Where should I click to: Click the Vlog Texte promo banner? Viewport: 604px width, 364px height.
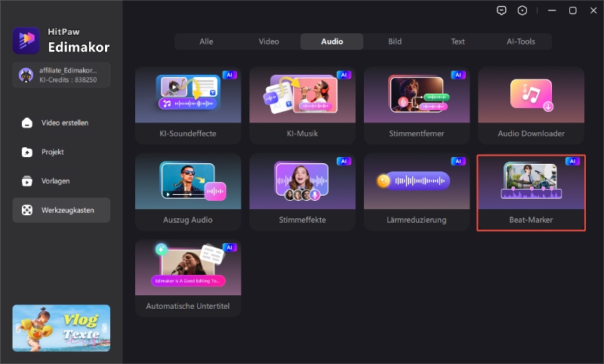click(x=61, y=329)
